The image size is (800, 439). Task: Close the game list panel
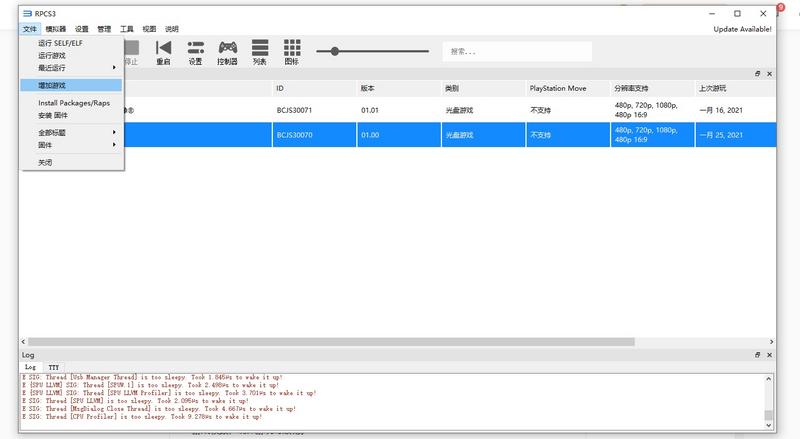(769, 74)
